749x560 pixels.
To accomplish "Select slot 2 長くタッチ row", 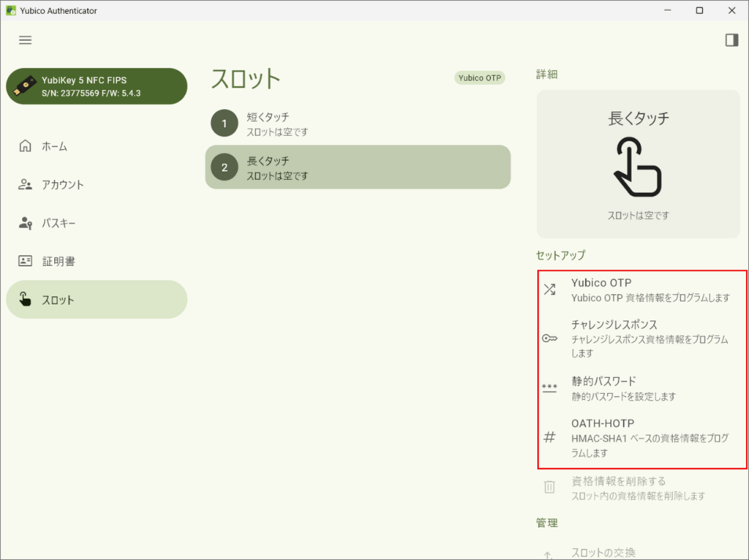I will (358, 167).
